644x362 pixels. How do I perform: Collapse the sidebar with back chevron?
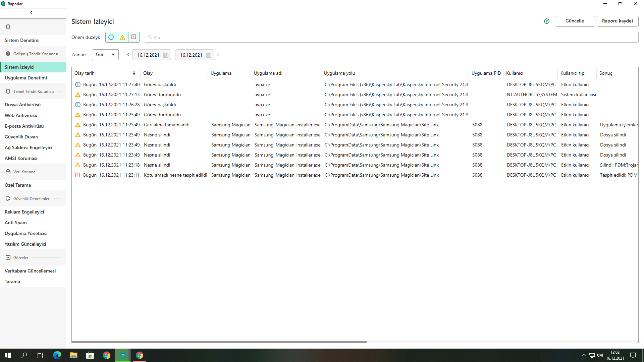[x=32, y=12]
